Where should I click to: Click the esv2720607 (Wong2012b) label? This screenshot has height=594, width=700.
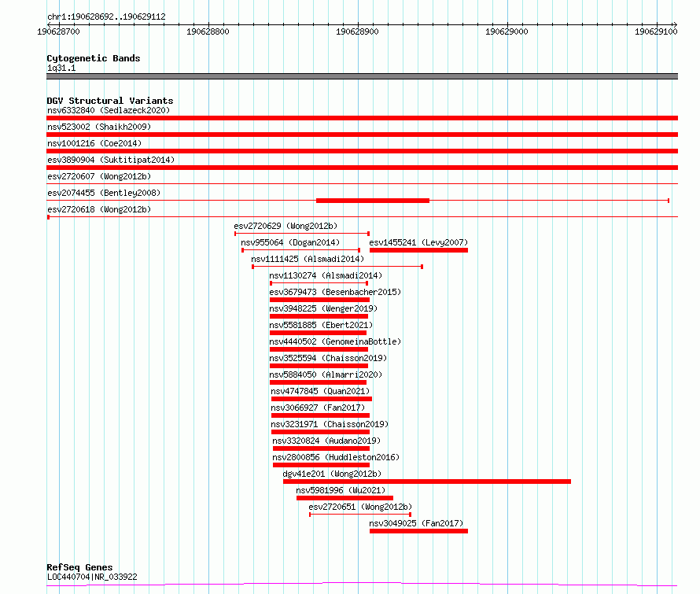click(99, 176)
